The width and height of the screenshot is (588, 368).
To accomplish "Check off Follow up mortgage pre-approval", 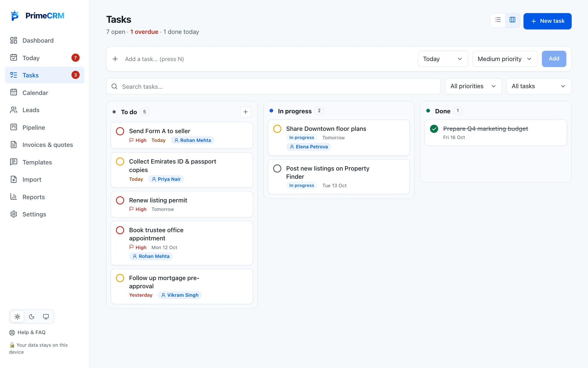I will coord(120,278).
